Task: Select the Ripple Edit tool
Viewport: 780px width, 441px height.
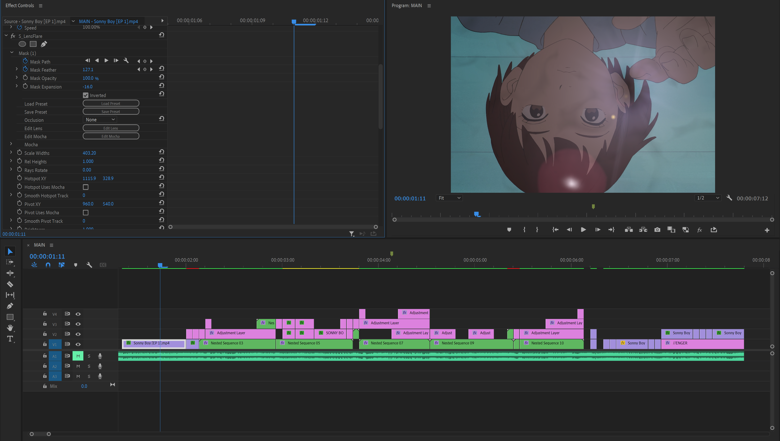Action: pos(10,273)
